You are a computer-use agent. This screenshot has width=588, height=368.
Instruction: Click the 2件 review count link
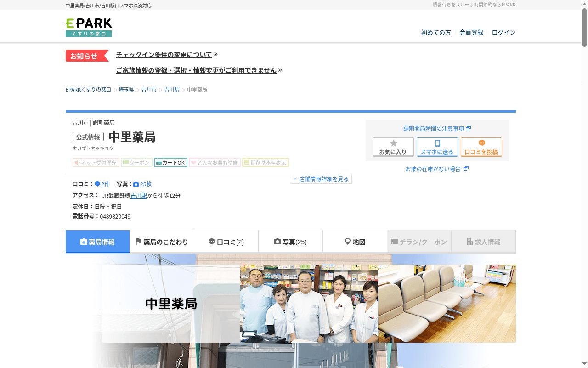pos(106,184)
